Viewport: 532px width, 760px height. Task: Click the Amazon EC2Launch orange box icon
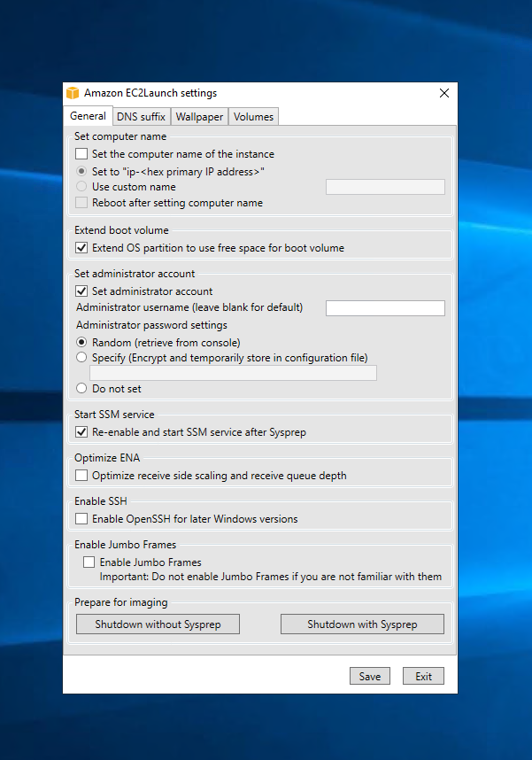coord(73,93)
